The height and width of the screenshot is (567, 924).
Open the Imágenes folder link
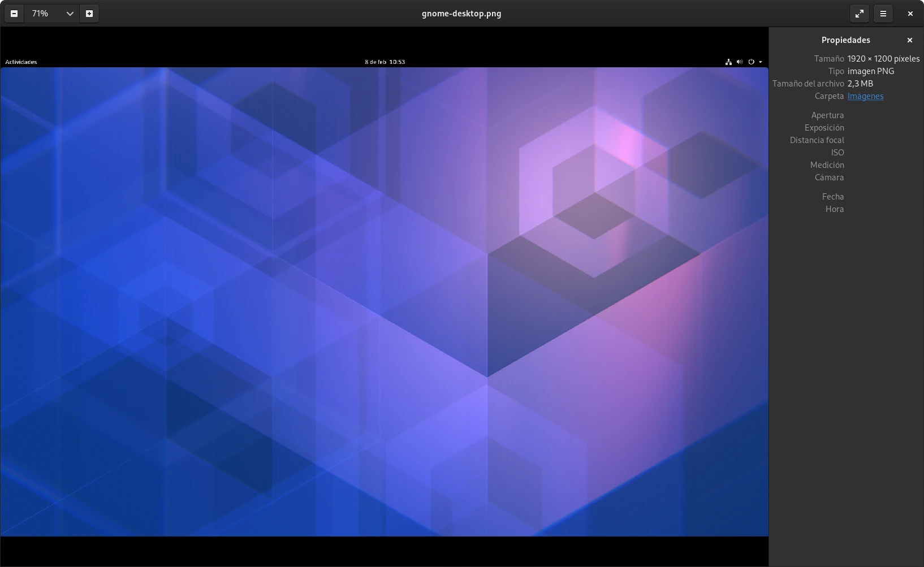pos(865,96)
